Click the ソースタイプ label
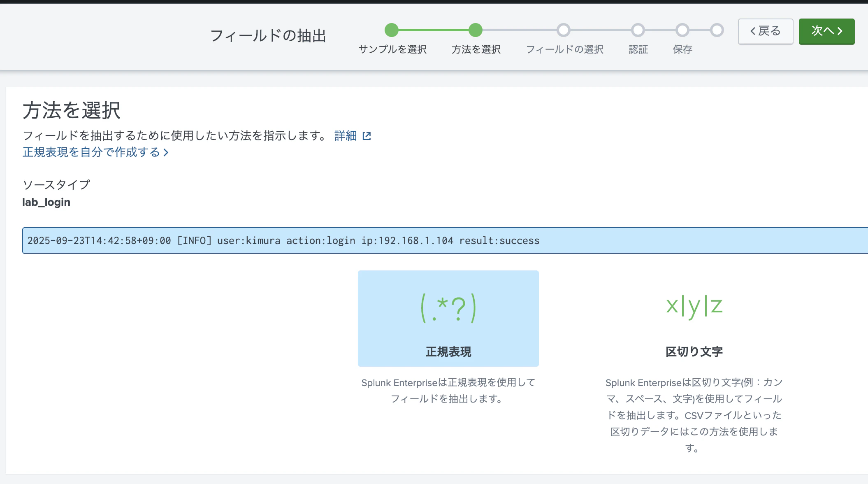This screenshot has width=868, height=484. (x=56, y=185)
